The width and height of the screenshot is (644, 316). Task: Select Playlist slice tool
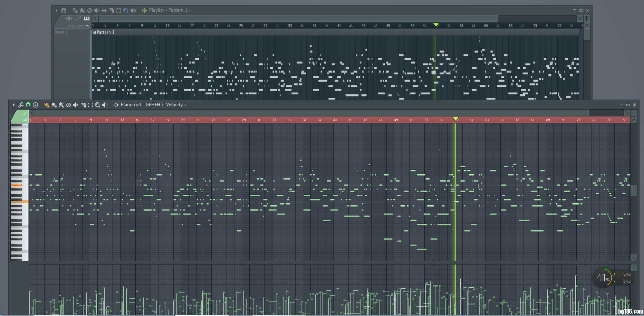point(111,10)
